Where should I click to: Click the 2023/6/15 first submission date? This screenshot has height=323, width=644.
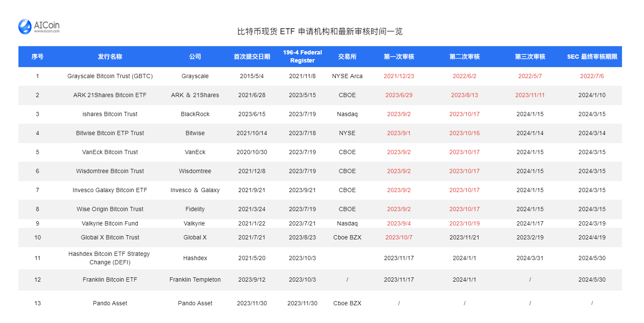pos(252,114)
